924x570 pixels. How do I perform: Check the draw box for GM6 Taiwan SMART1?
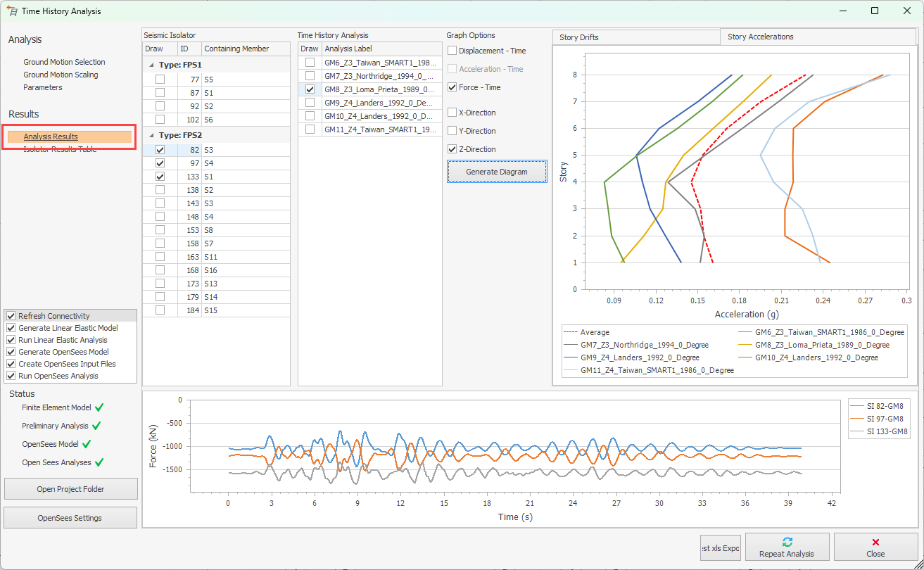(x=310, y=63)
